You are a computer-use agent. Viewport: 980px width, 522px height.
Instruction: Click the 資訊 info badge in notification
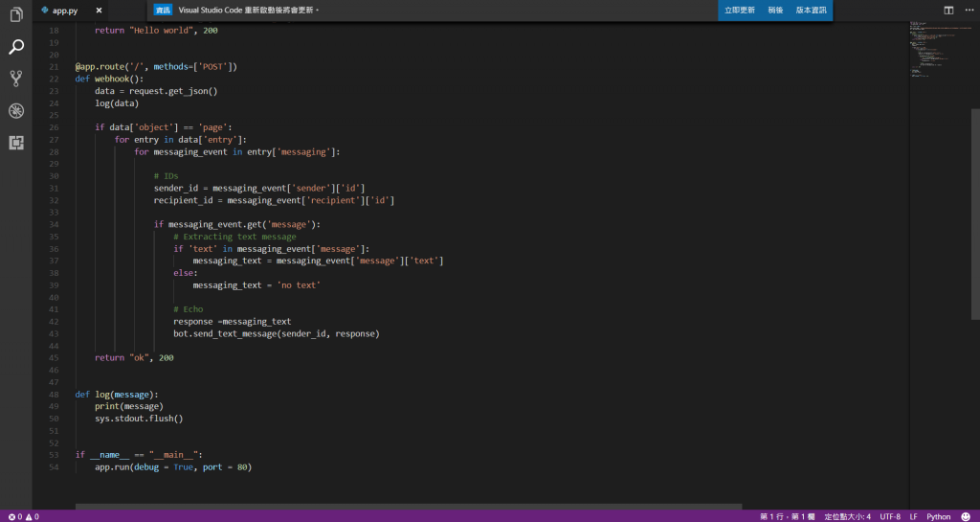point(163,10)
